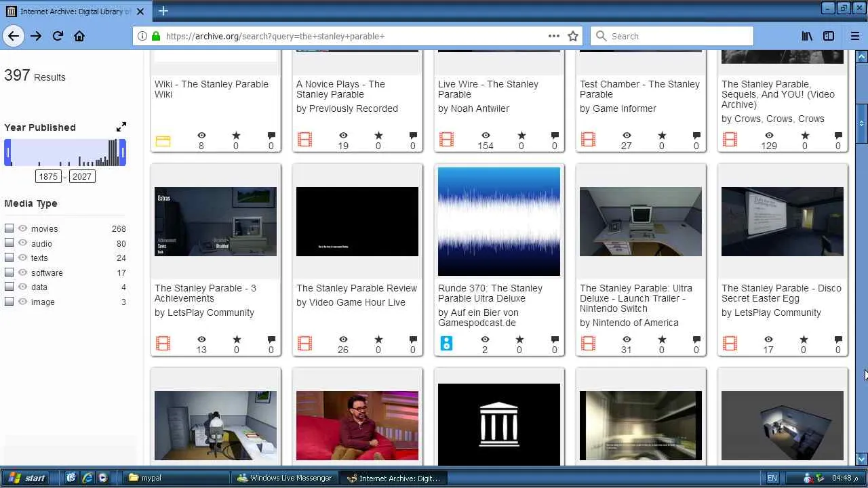
Task: Reload the archive.org search page
Action: click(58, 36)
